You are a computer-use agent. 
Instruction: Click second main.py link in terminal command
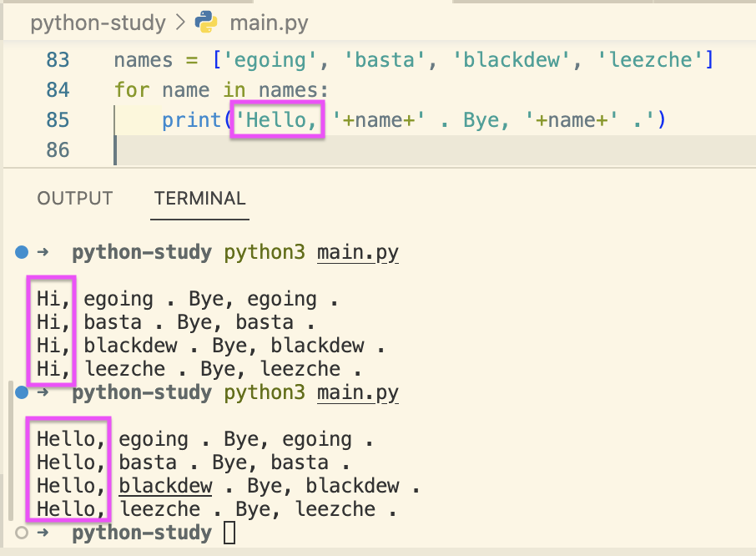[x=358, y=393]
